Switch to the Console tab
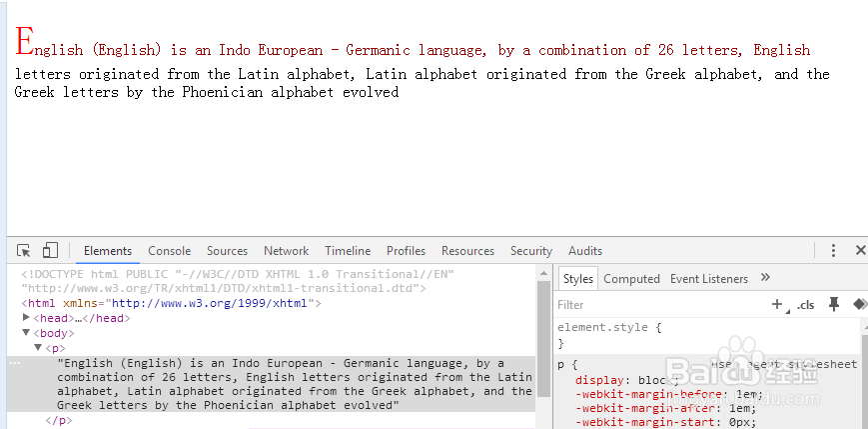The width and height of the screenshot is (868, 429). pos(170,251)
